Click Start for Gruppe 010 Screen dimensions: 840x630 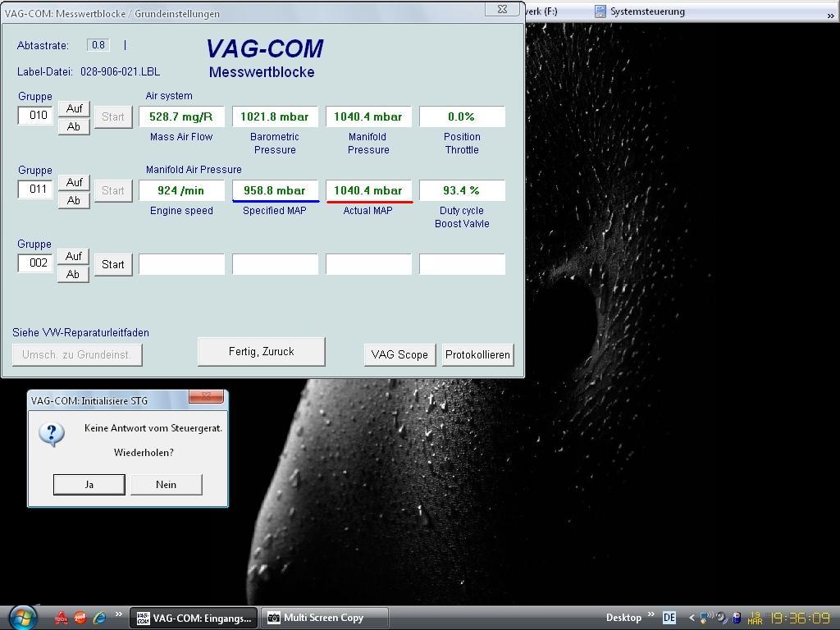pyautogui.click(x=113, y=116)
